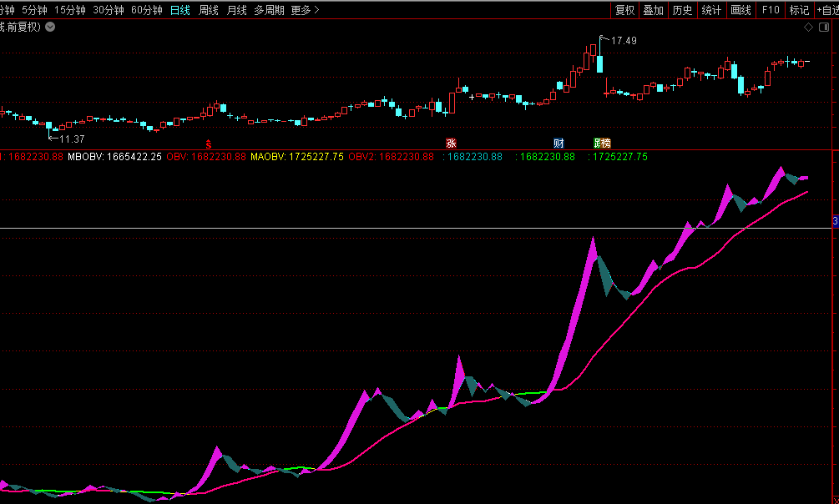Select the 60分钟 chart period
This screenshot has width=839, height=504.
[x=147, y=10]
